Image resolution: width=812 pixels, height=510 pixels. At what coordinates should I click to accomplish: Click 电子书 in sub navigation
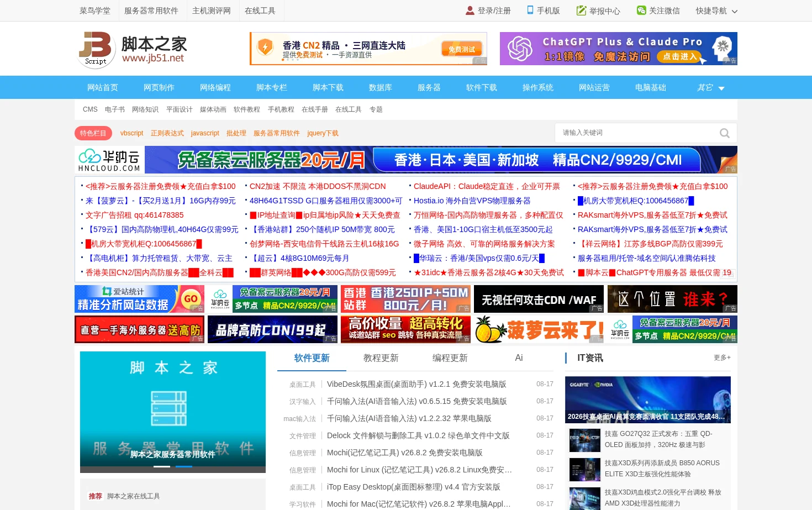point(115,109)
